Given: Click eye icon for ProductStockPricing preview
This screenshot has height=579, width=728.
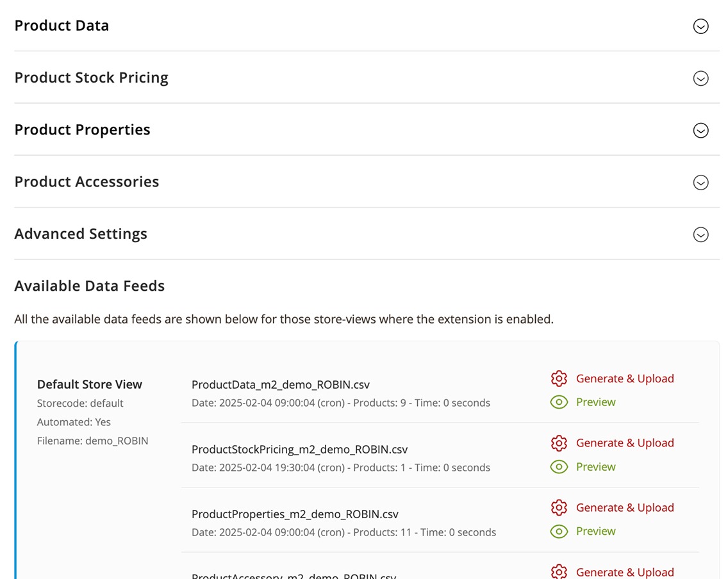Looking at the screenshot, I should click(x=559, y=467).
